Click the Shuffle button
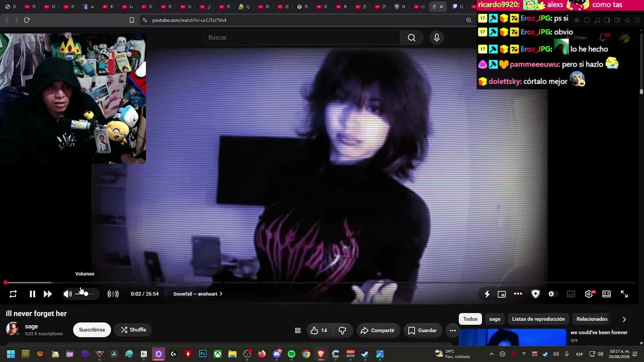644x362 pixels. 133,330
